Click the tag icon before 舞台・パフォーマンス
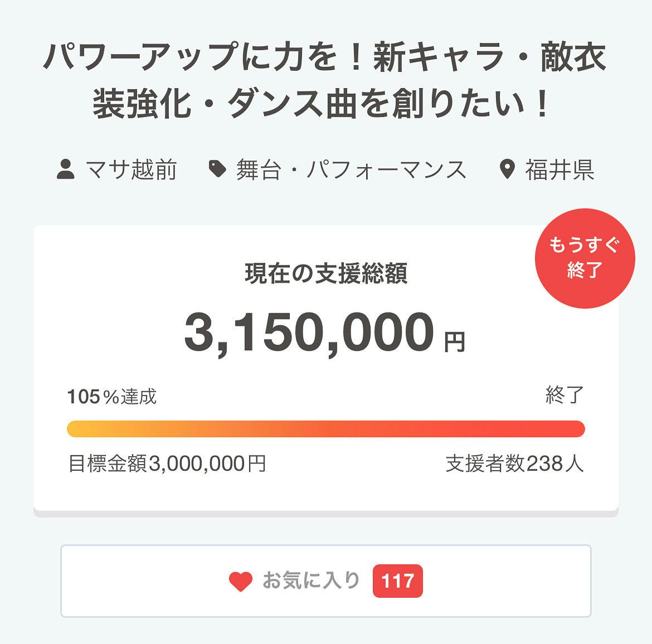The image size is (652, 644). 217,169
